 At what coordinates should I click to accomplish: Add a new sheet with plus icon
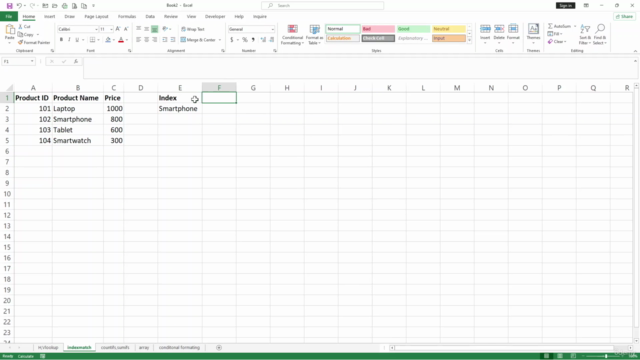[x=219, y=347]
